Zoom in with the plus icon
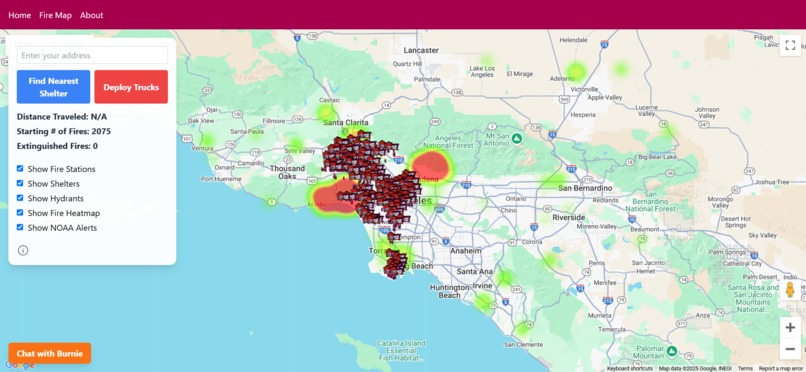806x372 pixels. (790, 328)
